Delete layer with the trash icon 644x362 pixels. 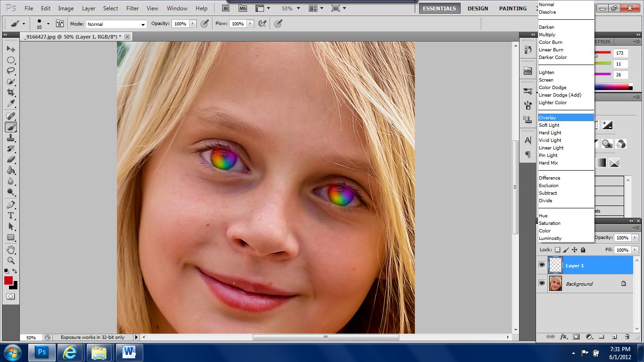[x=627, y=337]
